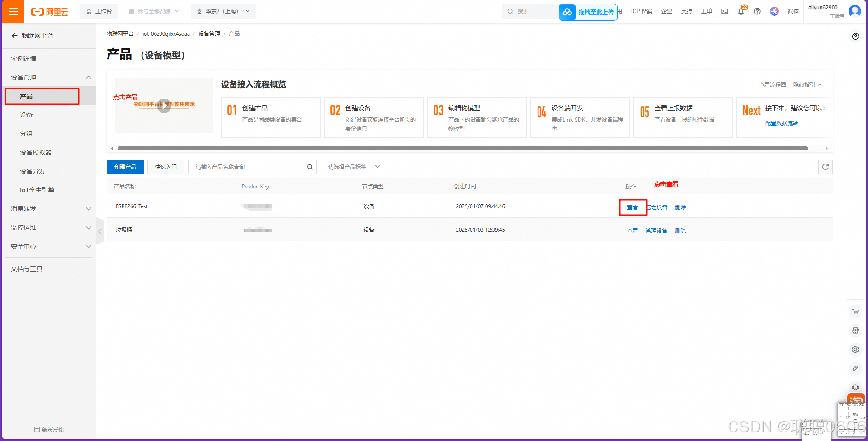Open the shopping cart icon
Viewport: 868px width, 441px height.
855,312
